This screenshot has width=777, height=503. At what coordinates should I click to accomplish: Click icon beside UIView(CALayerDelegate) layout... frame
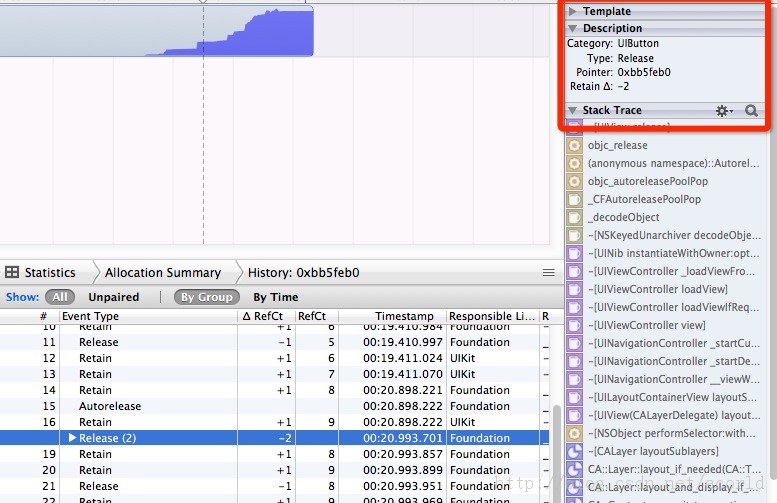(x=574, y=415)
